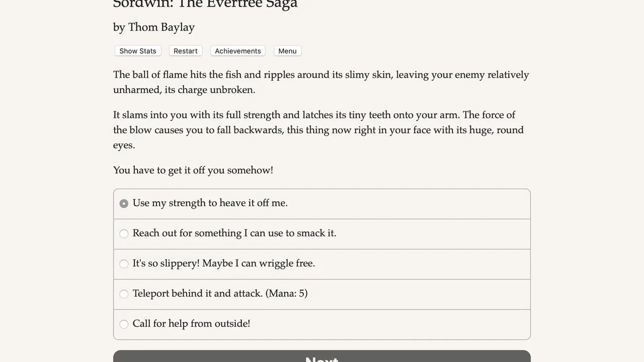Viewport: 644px width, 362px height.
Task: Choose the radio circle for calling for help
Action: coord(124,324)
